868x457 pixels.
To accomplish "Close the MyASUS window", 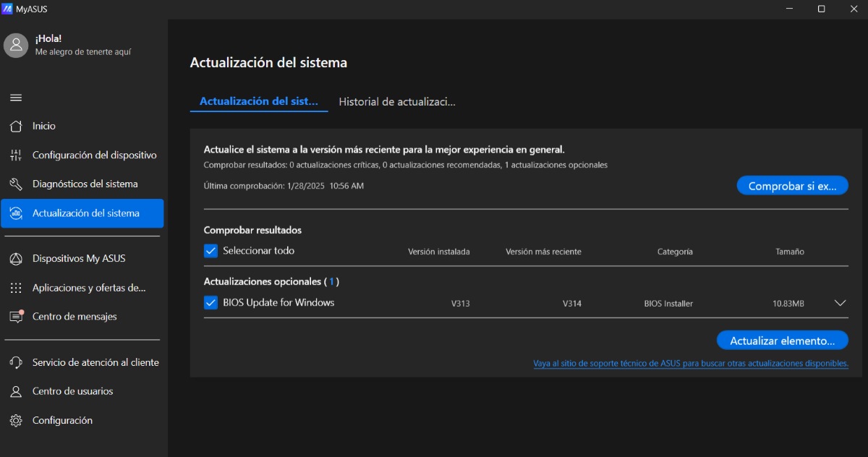I will (853, 9).
